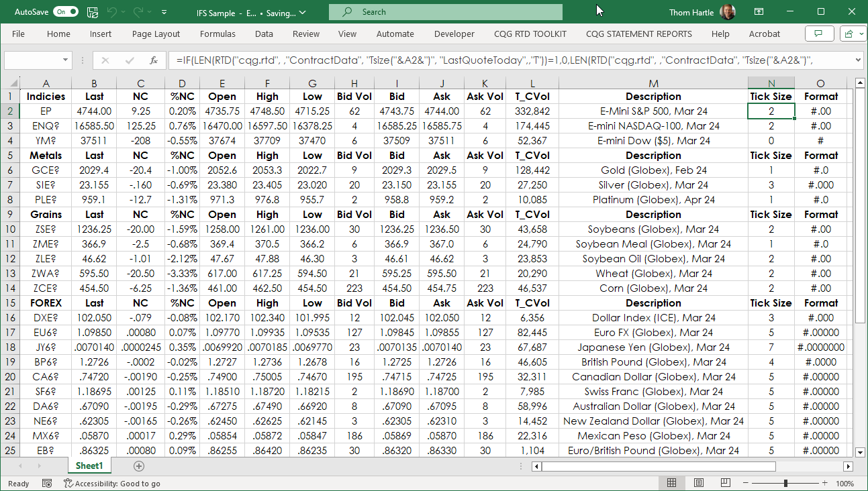Viewport: 868px width, 491px height.
Task: Expand the formula bar
Action: pyautogui.click(x=857, y=60)
